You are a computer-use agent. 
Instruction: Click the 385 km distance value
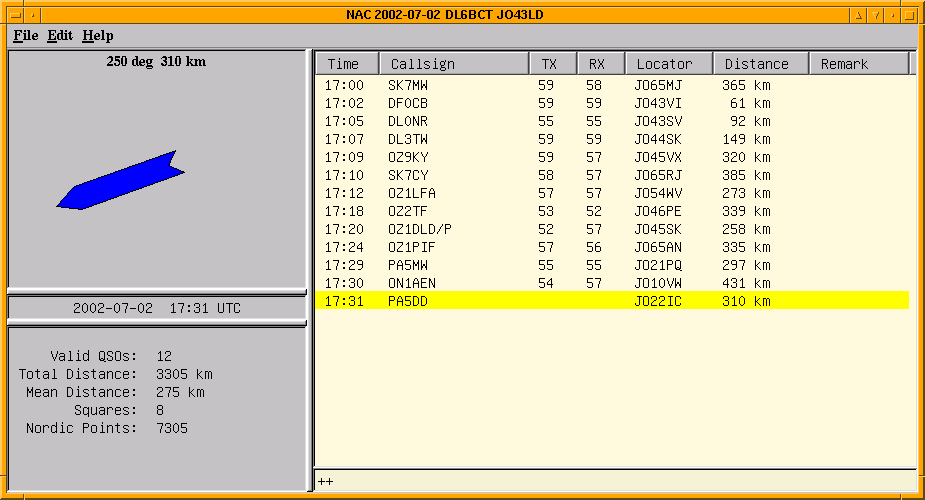(x=746, y=175)
